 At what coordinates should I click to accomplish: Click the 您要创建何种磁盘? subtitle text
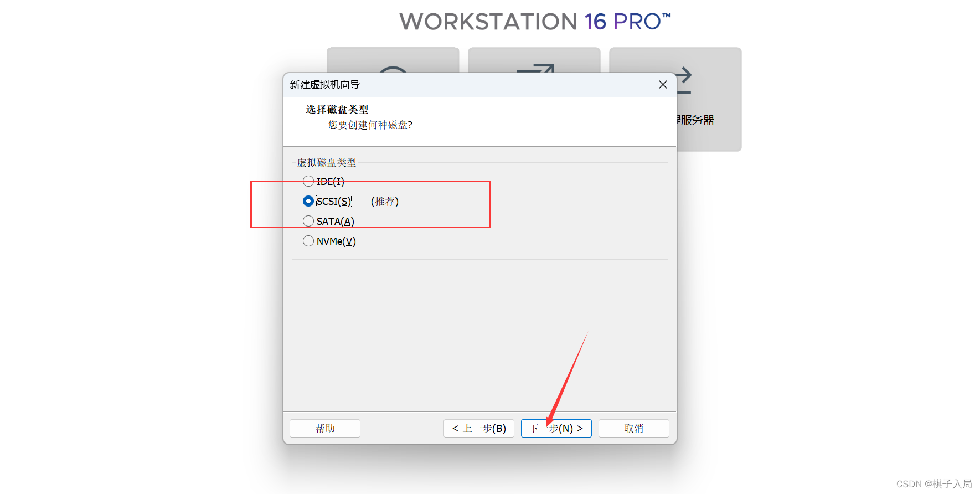[370, 125]
